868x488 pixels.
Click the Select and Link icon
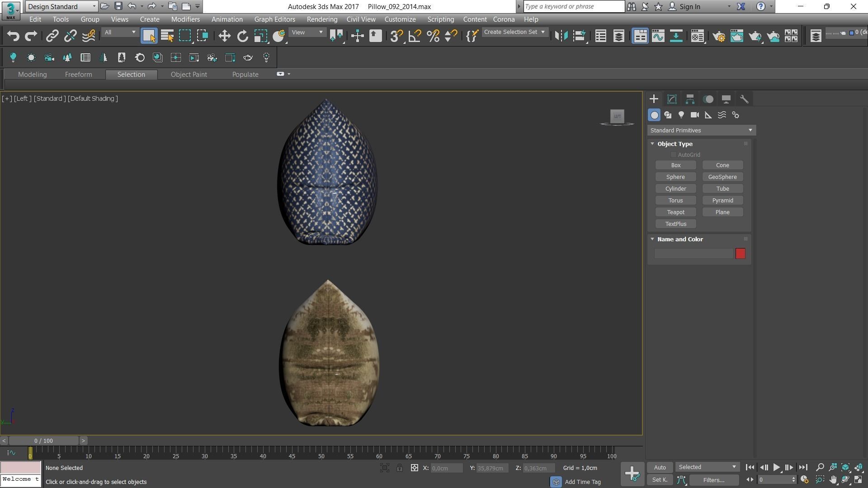click(x=52, y=36)
